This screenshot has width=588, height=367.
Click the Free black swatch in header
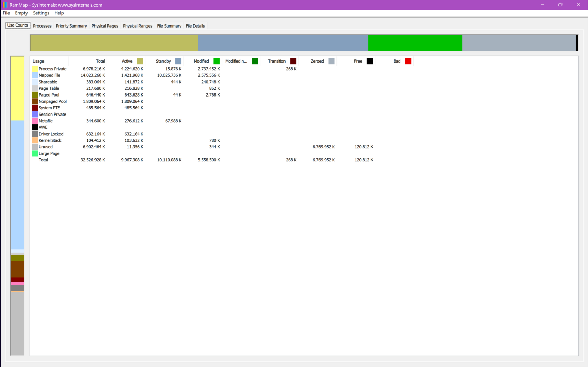(370, 61)
